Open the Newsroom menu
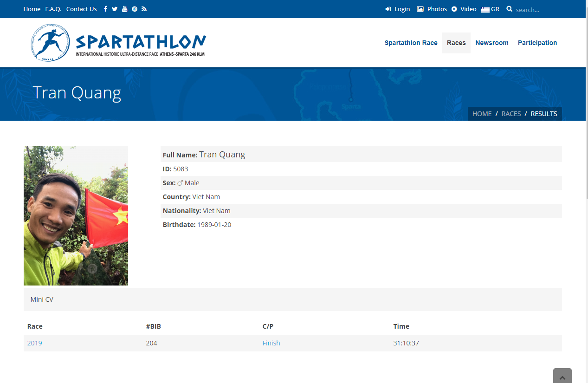Viewport: 588px width, 383px height. 491,43
